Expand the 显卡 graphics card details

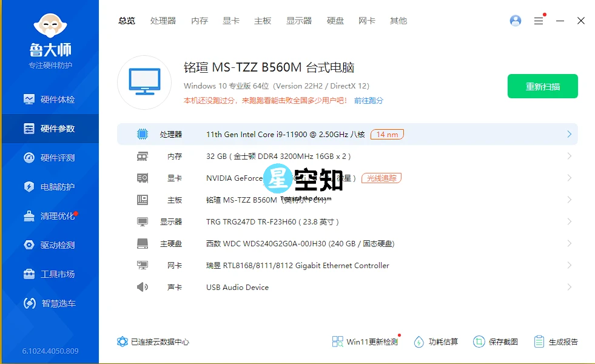tap(346, 178)
